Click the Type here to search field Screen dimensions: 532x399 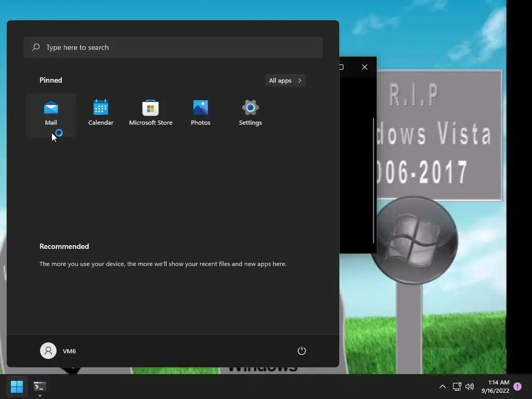pos(173,47)
